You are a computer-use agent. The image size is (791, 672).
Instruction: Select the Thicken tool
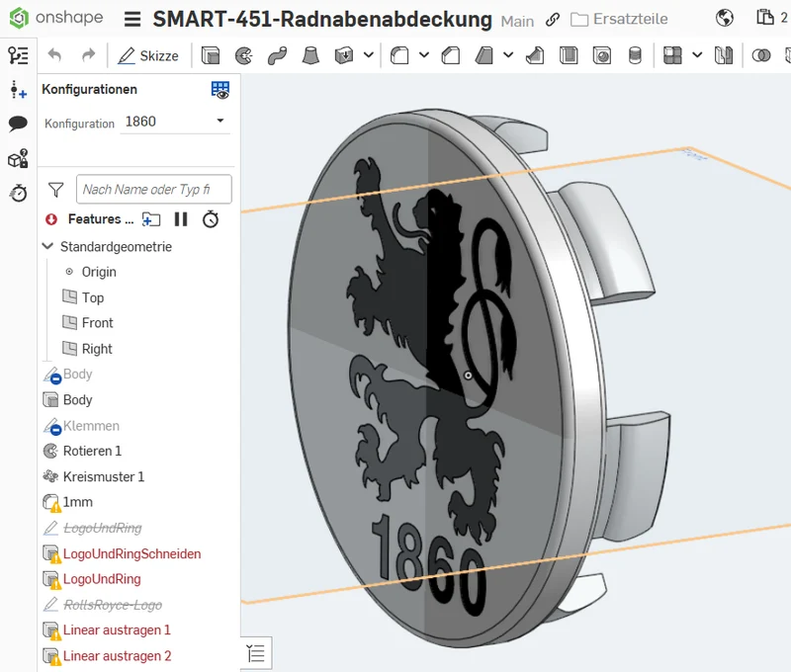click(344, 55)
